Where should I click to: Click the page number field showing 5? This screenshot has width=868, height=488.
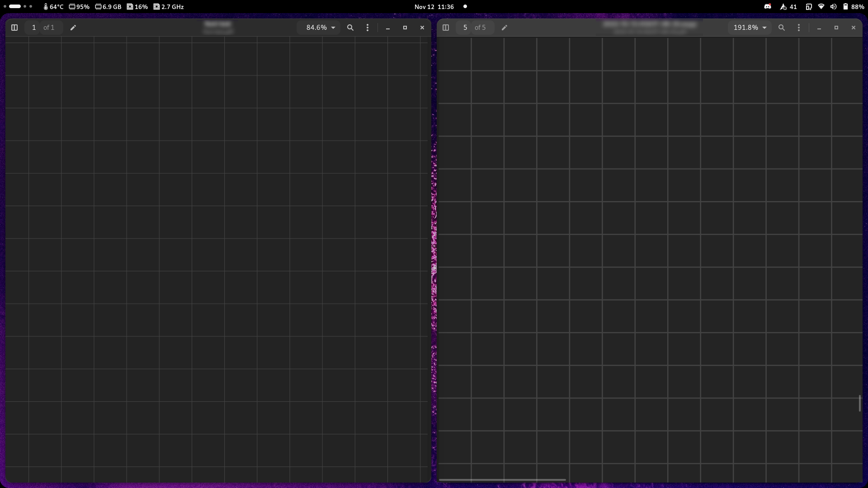coord(465,28)
